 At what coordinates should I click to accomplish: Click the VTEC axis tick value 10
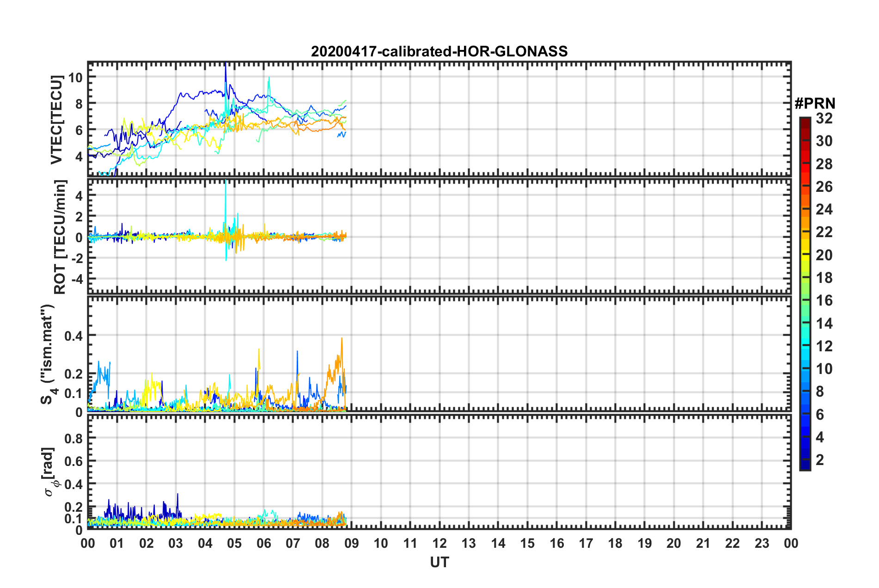click(x=75, y=77)
